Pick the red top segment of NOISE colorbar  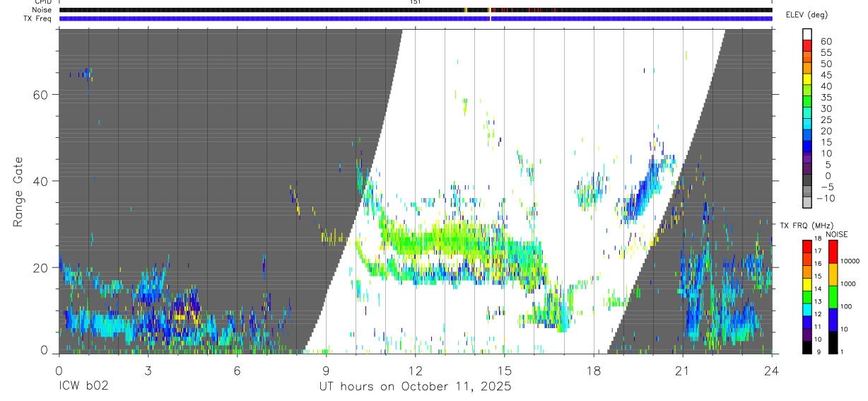832,251
